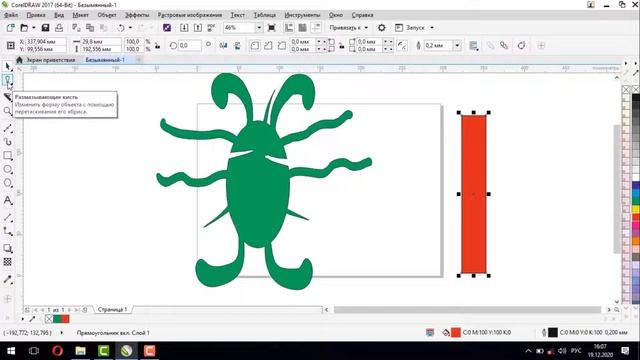Switch to Экран приветствия tab
640x360 pixels.
coord(51,60)
